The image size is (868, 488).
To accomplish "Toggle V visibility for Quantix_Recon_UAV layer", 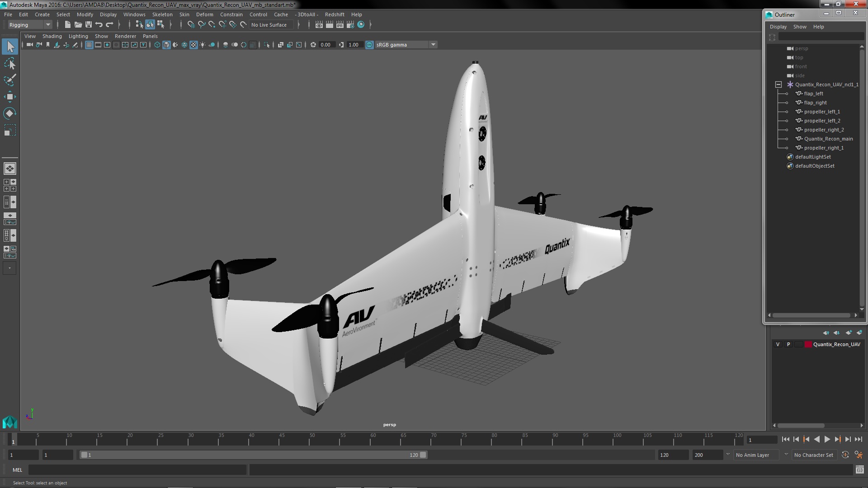I will [x=778, y=344].
